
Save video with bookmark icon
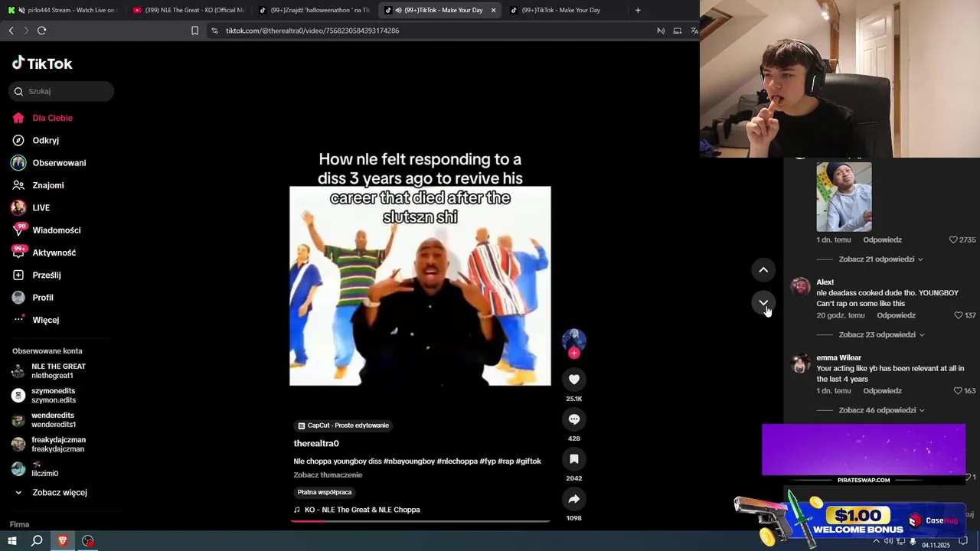(573, 458)
